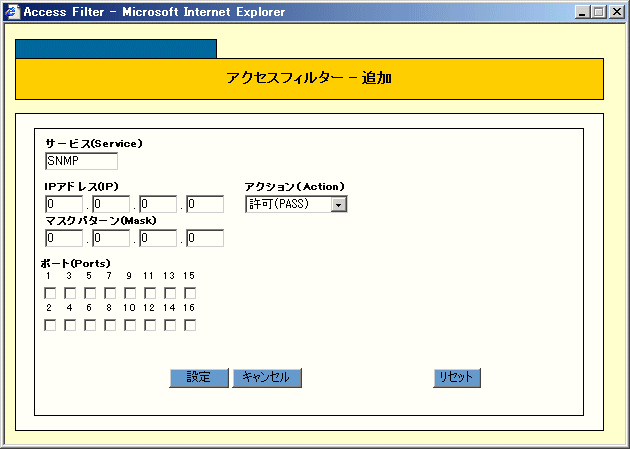This screenshot has width=630, height=449.
Task: Check the Port 10 checkbox
Action: click(x=130, y=325)
